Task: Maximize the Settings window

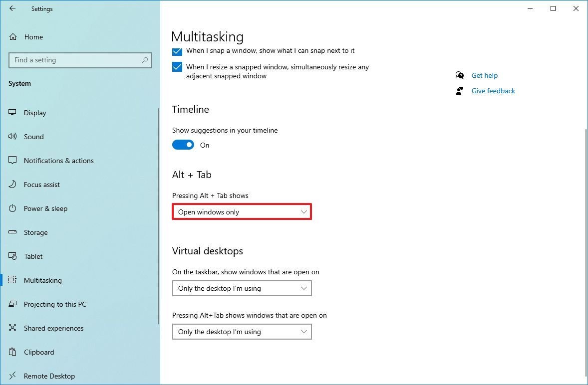Action: [x=553, y=8]
